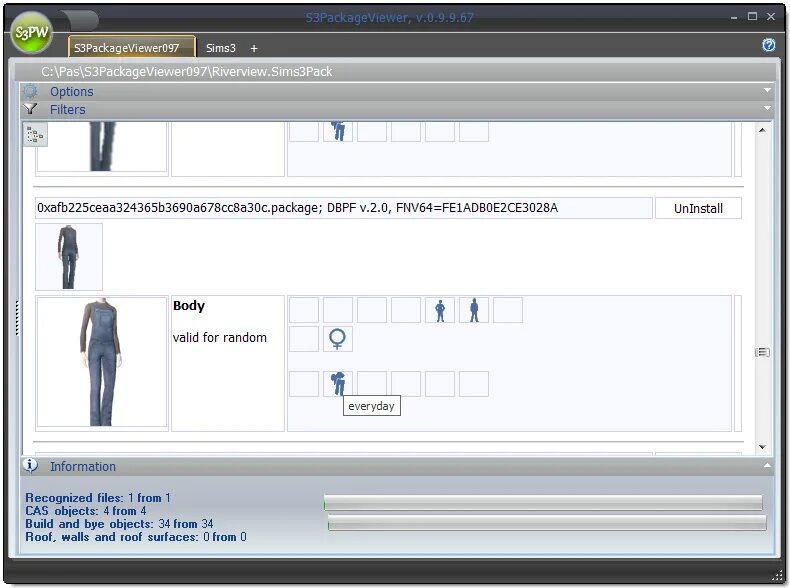The width and height of the screenshot is (790, 588).
Task: Collapse the Information panel arrow
Action: pos(767,466)
